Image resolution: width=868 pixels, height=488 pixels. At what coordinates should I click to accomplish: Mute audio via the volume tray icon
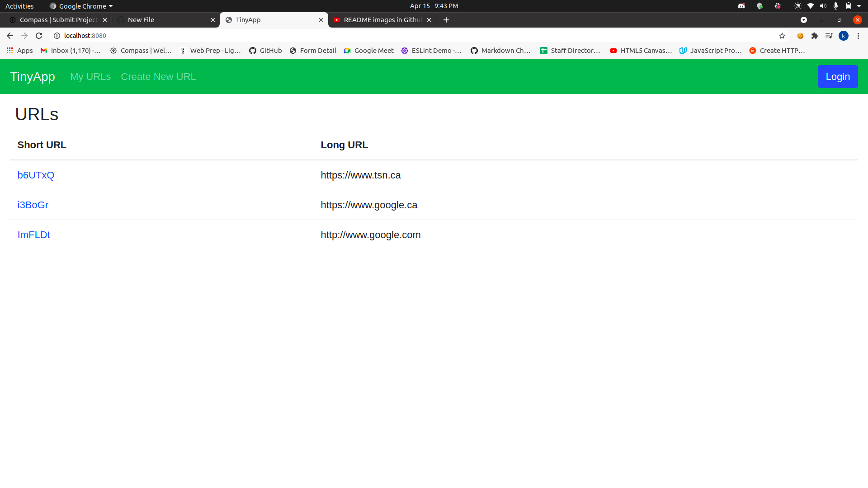tap(823, 6)
